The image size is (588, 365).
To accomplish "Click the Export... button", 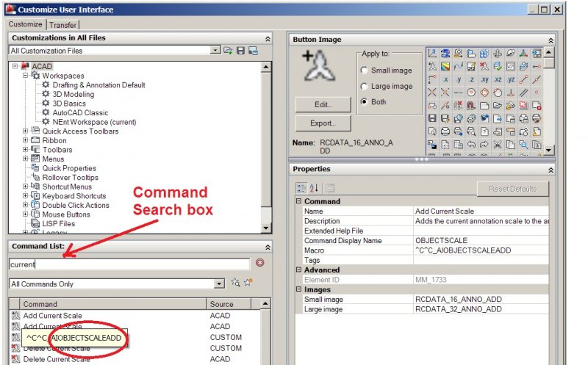I will (323, 123).
